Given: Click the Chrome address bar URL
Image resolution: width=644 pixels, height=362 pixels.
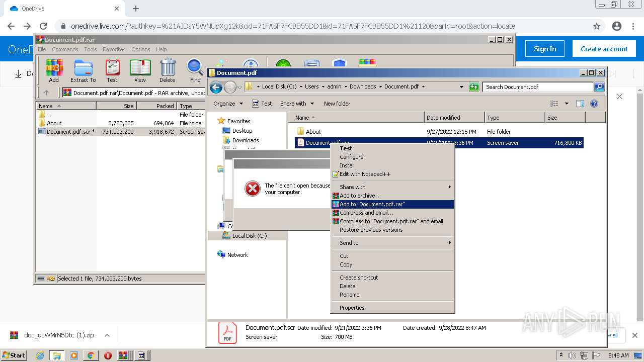Looking at the screenshot, I should click(x=293, y=26).
